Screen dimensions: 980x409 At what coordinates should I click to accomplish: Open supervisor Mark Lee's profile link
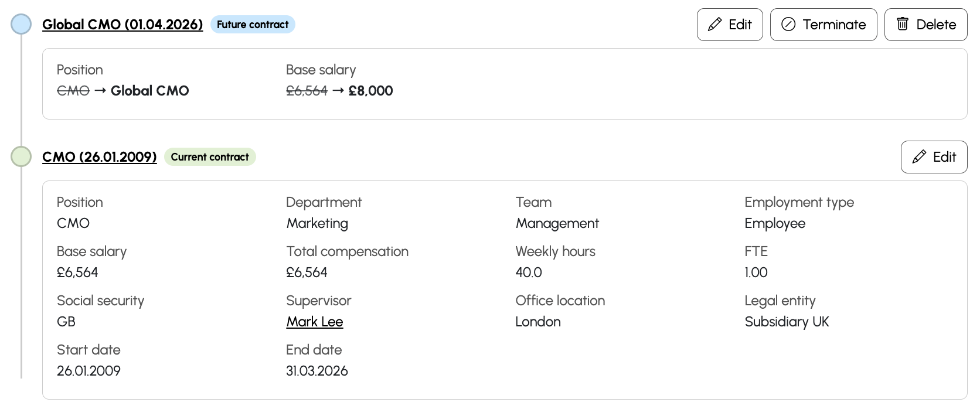315,322
